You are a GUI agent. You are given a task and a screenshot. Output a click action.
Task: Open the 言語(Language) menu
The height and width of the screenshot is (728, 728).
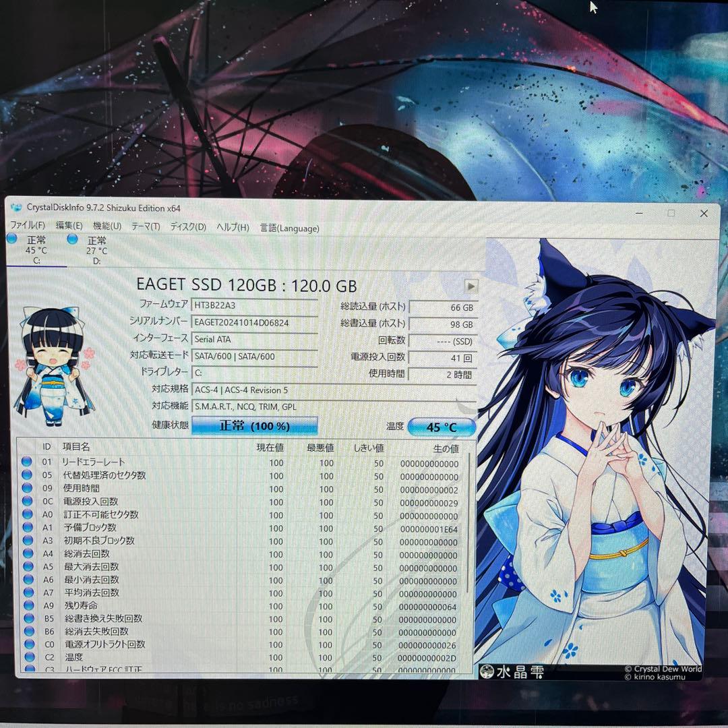coord(289,228)
